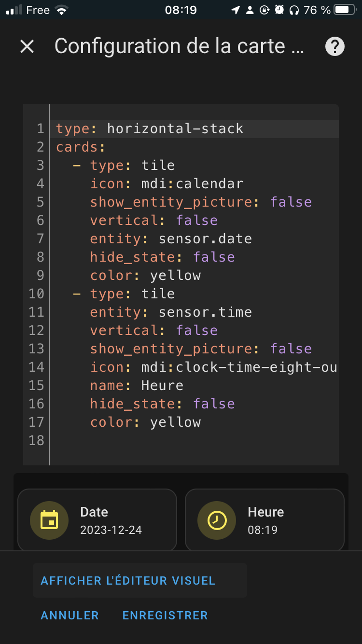Tap the battery indicator icon
The image size is (362, 644).
coord(345,10)
